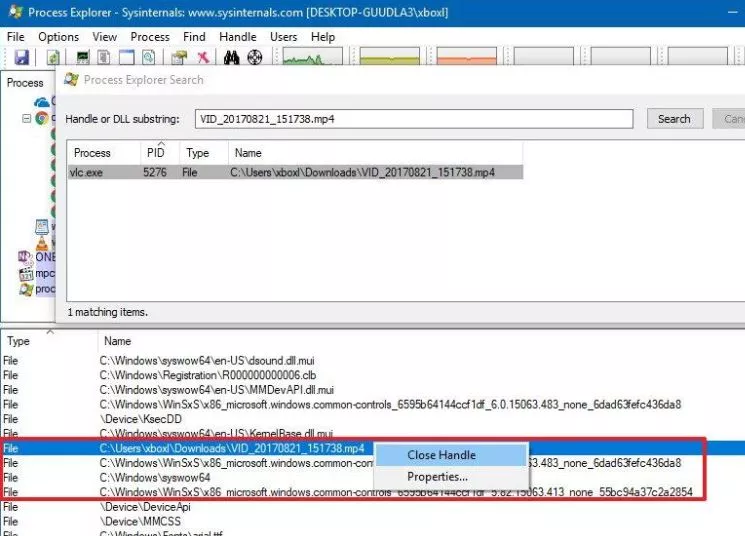
Task: Select the OneNote process icon
Action: pos(26,257)
